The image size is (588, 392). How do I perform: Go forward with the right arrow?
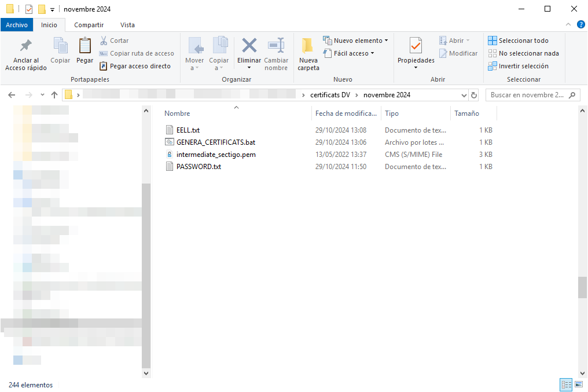tap(28, 95)
